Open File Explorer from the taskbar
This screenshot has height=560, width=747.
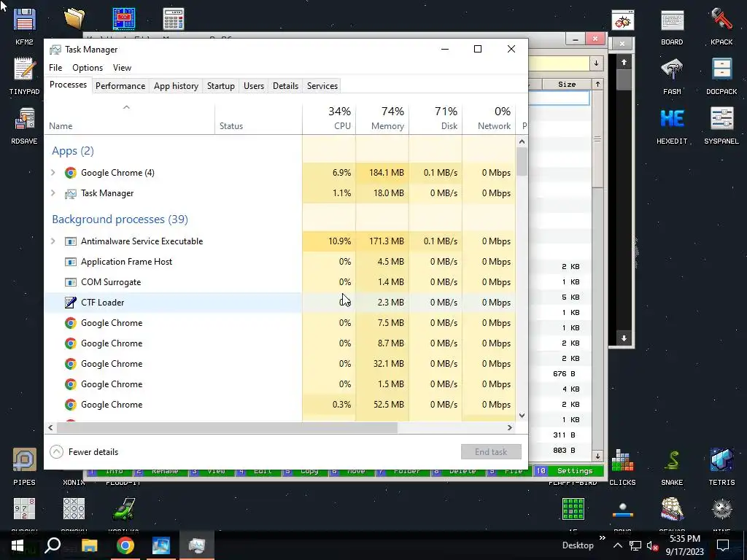click(89, 545)
